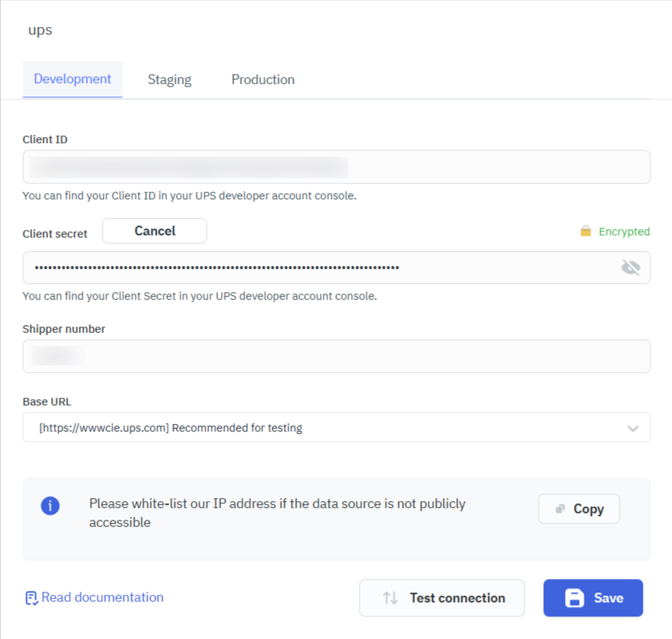
Task: Click the Client secret password field
Action: (x=336, y=267)
